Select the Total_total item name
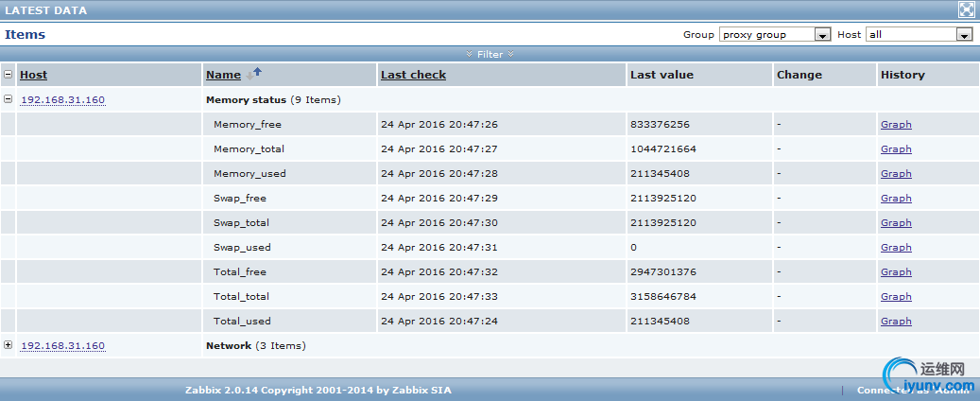The height and width of the screenshot is (401, 980). coord(241,297)
